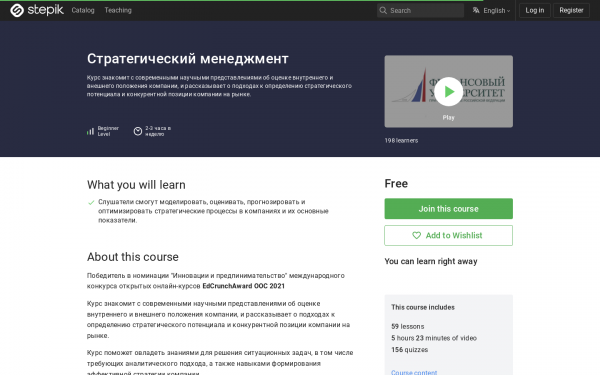Click the 5 hours 23 minutes of video text
Viewport: 600px width, 375px height.
pyautogui.click(x=434, y=338)
